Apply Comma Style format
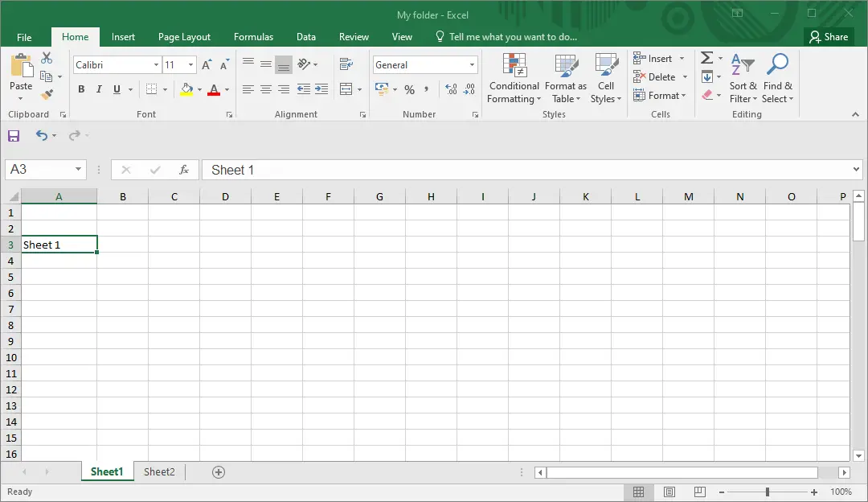 click(426, 89)
